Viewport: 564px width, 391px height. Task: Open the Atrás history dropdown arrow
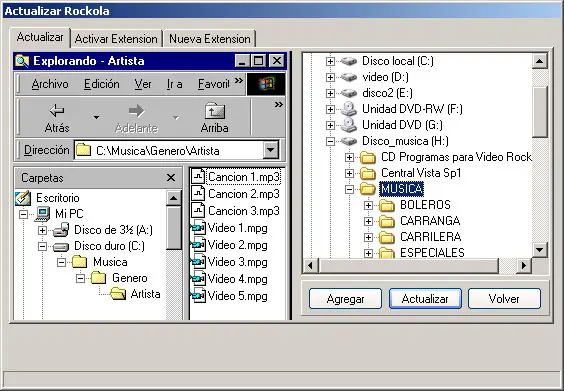[96, 118]
